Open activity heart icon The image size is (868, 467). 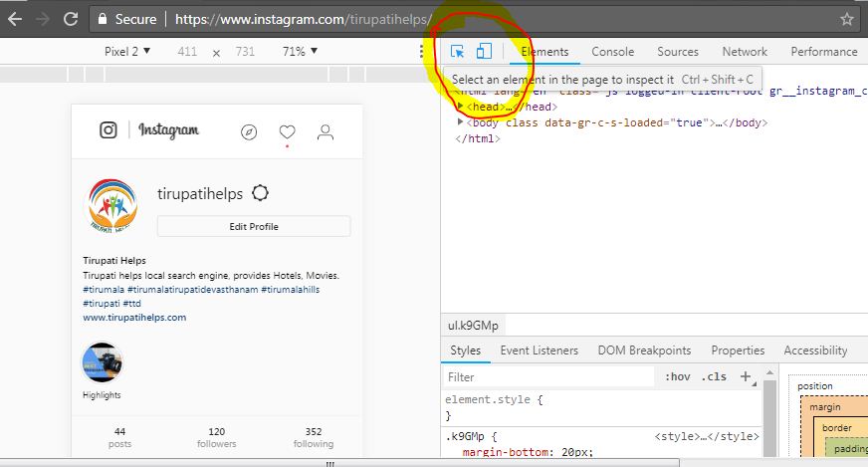[287, 131]
